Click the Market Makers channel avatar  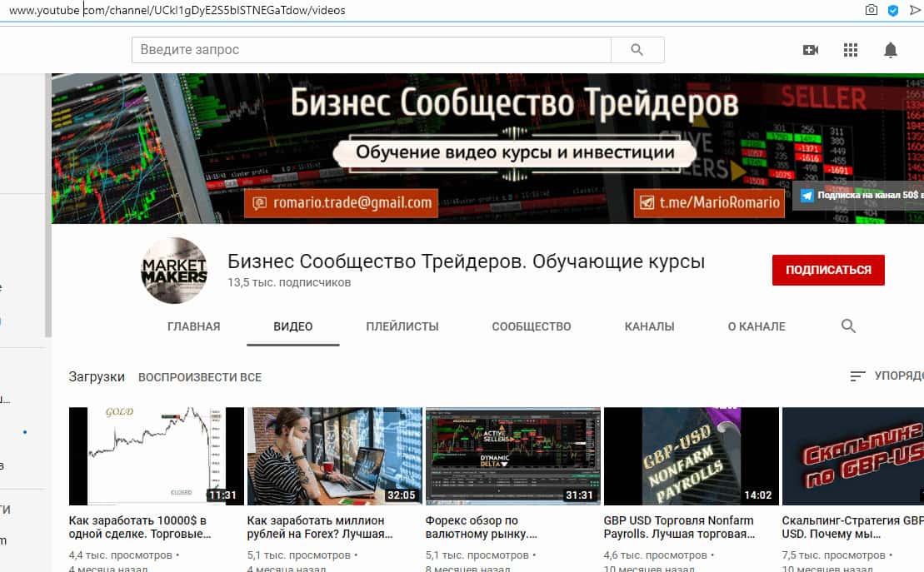174,271
